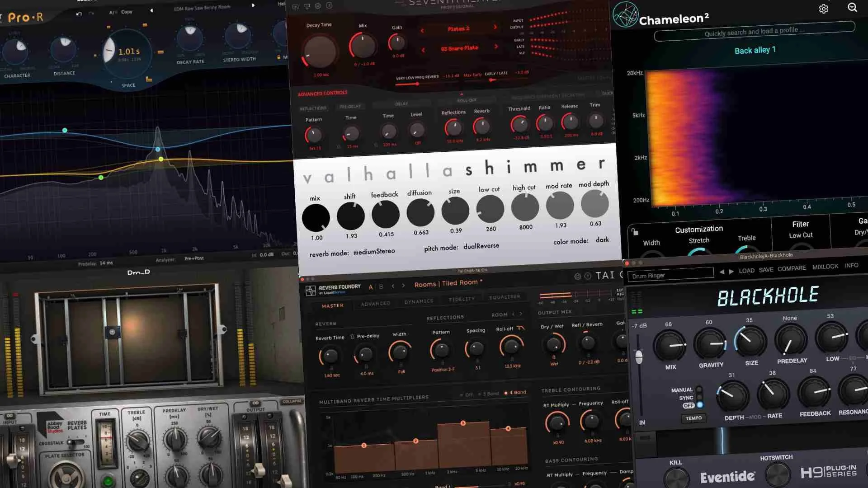Click the magnifier icon beside Chameleon² gear
This screenshot has width=868, height=488.
[x=852, y=7]
